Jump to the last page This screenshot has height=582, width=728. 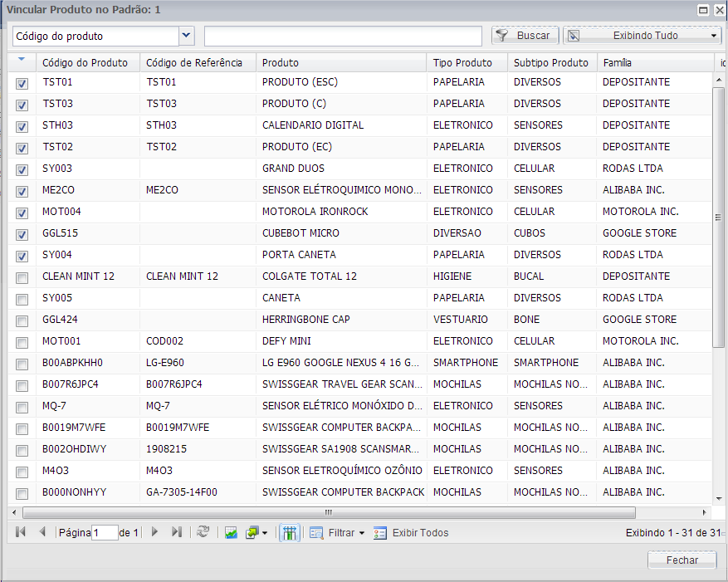(177, 532)
